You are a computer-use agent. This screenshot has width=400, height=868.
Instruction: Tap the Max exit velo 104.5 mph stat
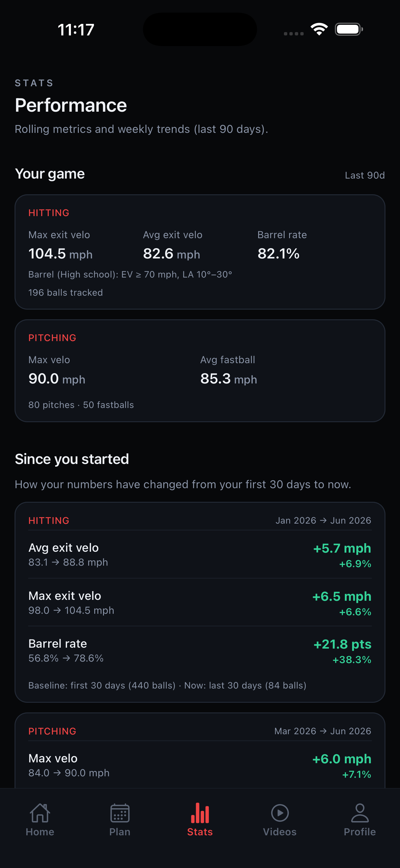pyautogui.click(x=60, y=245)
